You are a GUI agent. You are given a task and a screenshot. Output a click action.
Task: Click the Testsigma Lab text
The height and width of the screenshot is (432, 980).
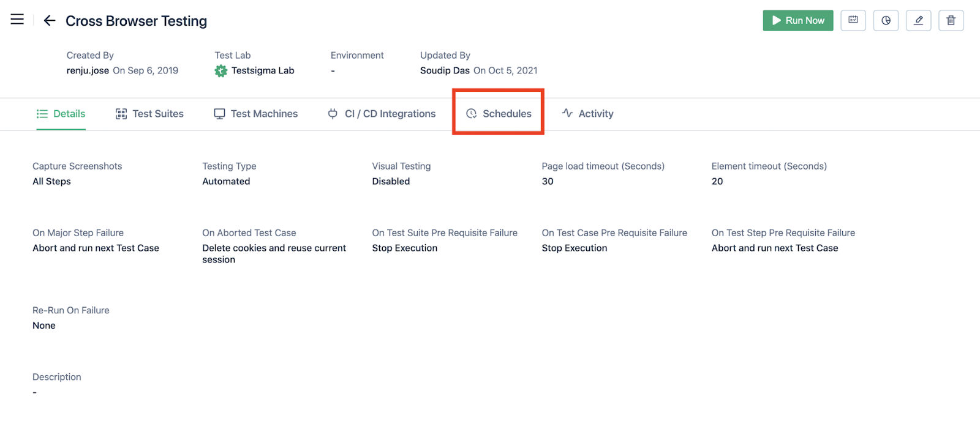(x=263, y=70)
